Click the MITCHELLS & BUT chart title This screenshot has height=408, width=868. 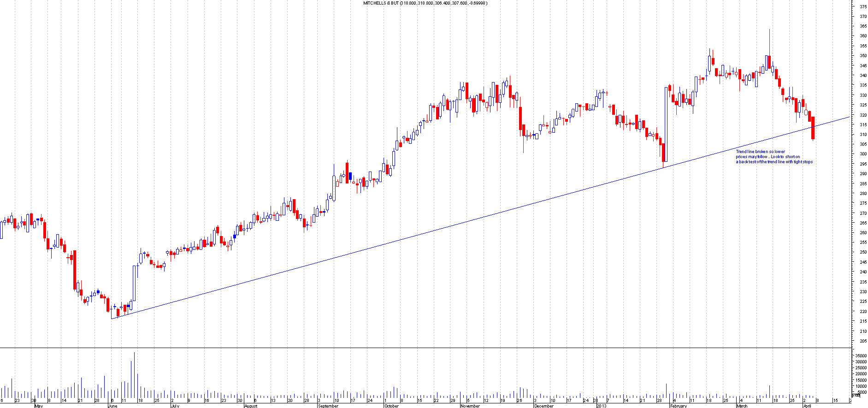coord(425,3)
